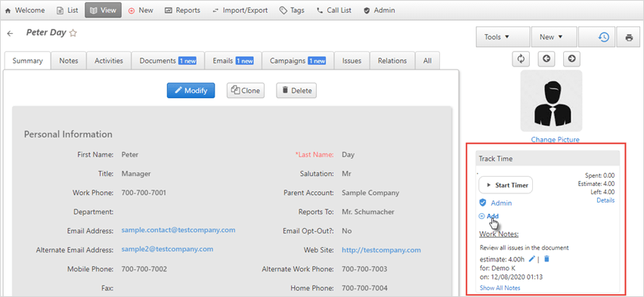Switch to the Activities tab
644x297 pixels.
(x=109, y=60)
